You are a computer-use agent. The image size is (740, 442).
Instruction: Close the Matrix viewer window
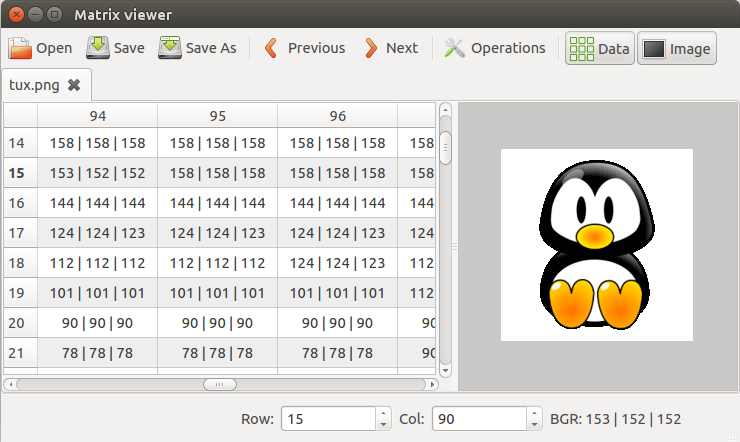pyautogui.click(x=17, y=15)
